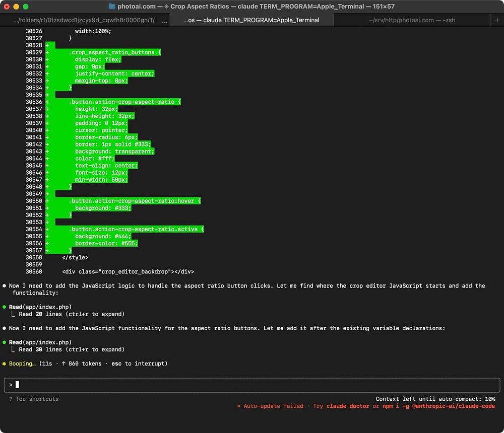Click the green zoom window button
Image resolution: width=504 pixels, height=433 pixels.
click(x=26, y=7)
